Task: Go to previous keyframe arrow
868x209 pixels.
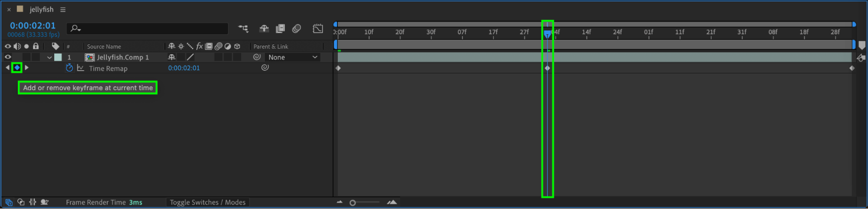Action: point(7,68)
